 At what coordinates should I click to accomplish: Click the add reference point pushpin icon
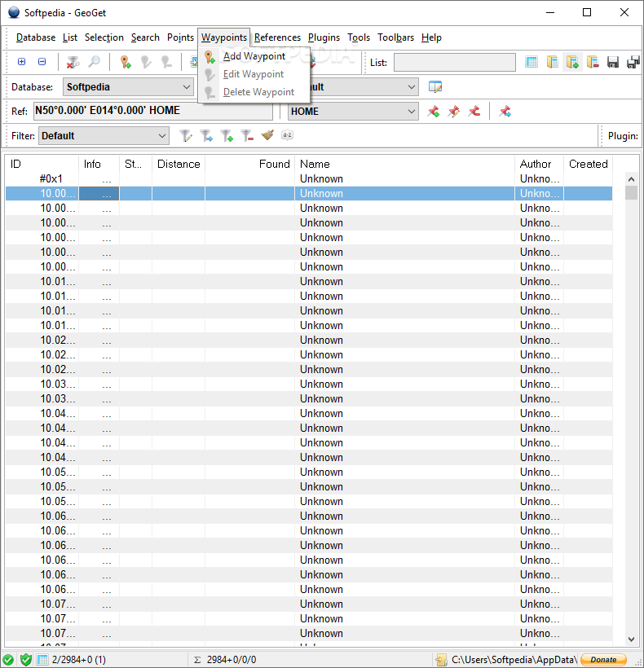click(x=434, y=112)
